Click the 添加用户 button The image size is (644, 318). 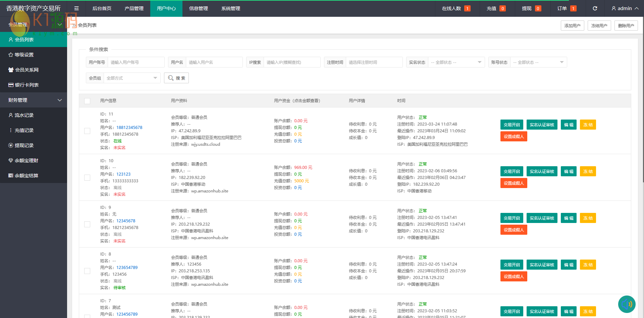(x=572, y=26)
